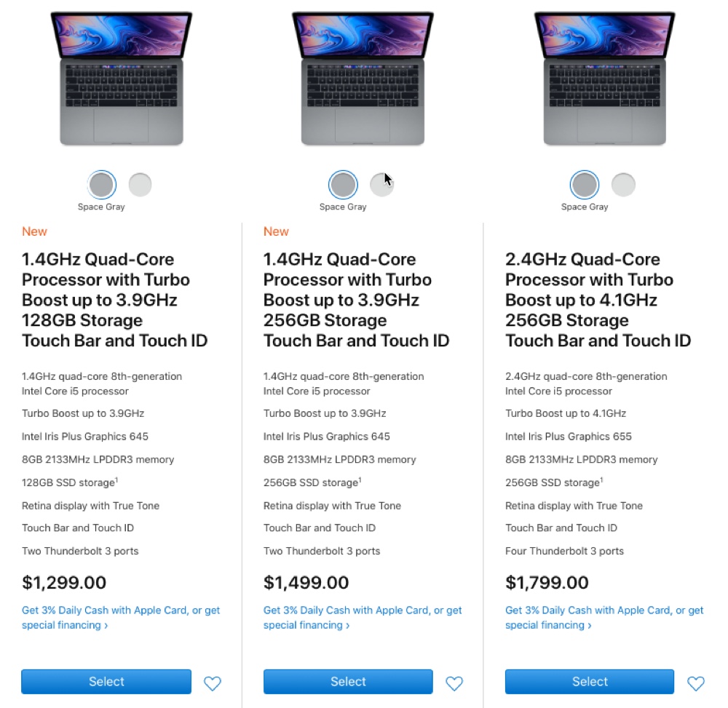Viewport: 728px width, 708px height.
Task: Click the 2.4GHz model laptop image
Action: [604, 79]
